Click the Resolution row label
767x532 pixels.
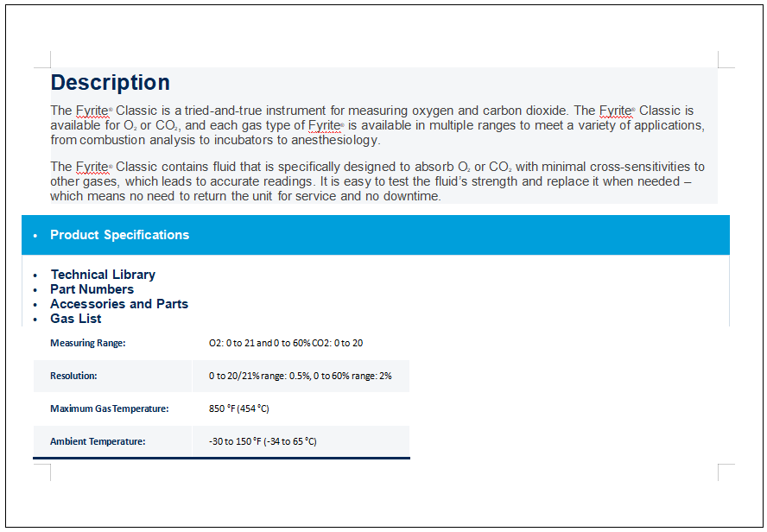coord(73,376)
